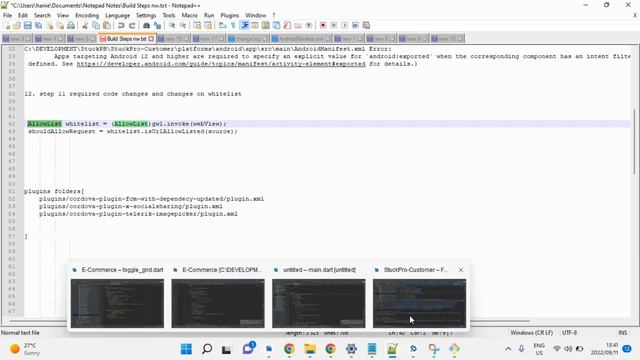The image size is (640, 360).
Task: Save the current file via toolbar
Action: pyautogui.click(x=28, y=25)
